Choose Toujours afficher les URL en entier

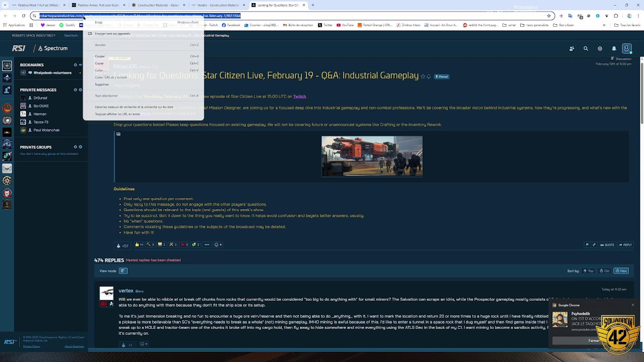(143, 114)
